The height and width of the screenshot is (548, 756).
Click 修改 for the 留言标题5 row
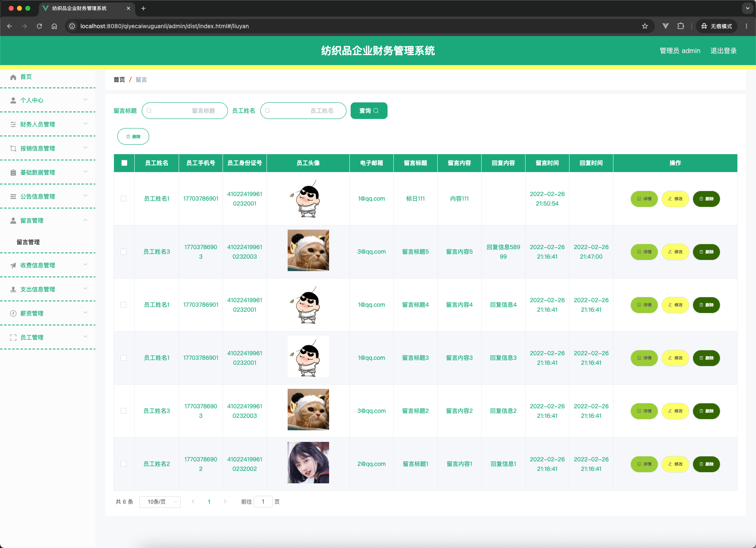coord(675,252)
